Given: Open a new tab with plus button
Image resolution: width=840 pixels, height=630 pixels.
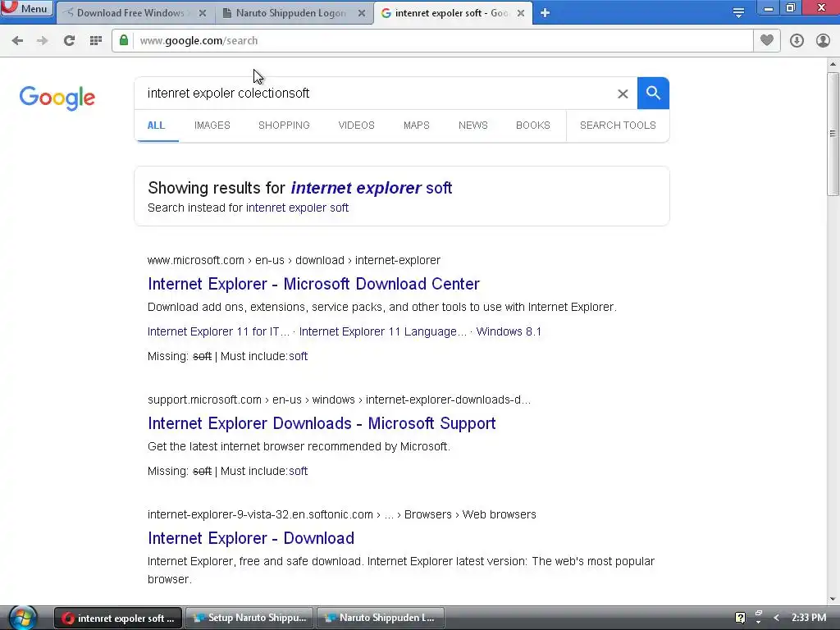Looking at the screenshot, I should point(545,13).
